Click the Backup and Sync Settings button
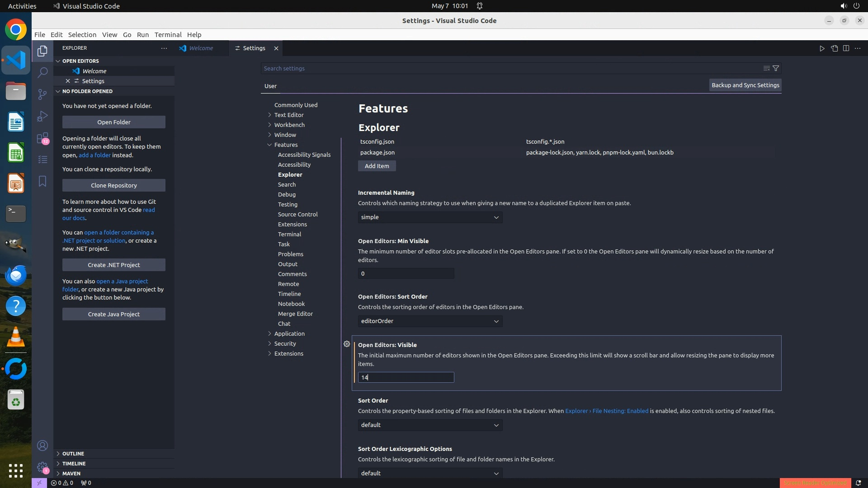Image resolution: width=868 pixels, height=488 pixels. click(745, 85)
